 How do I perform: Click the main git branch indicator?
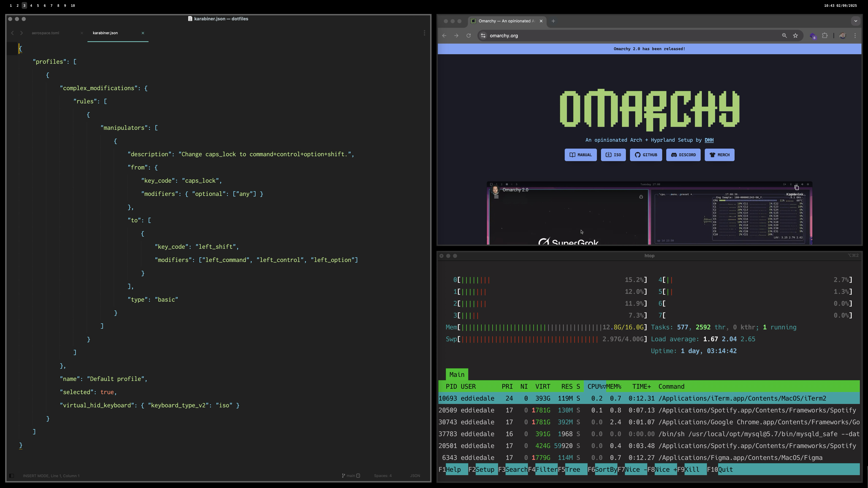click(x=351, y=476)
